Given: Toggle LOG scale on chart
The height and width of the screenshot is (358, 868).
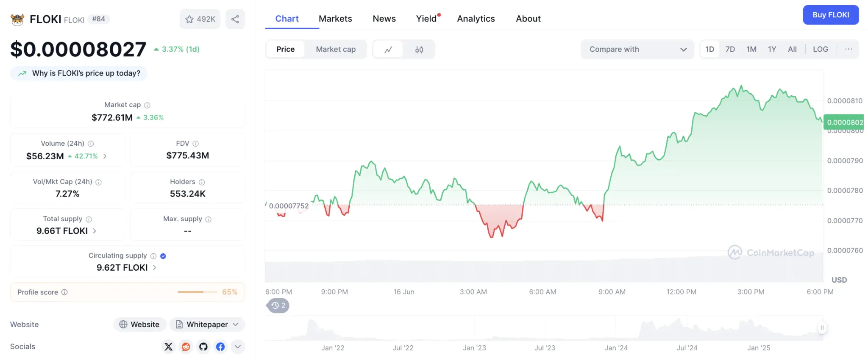Looking at the screenshot, I should pos(820,49).
